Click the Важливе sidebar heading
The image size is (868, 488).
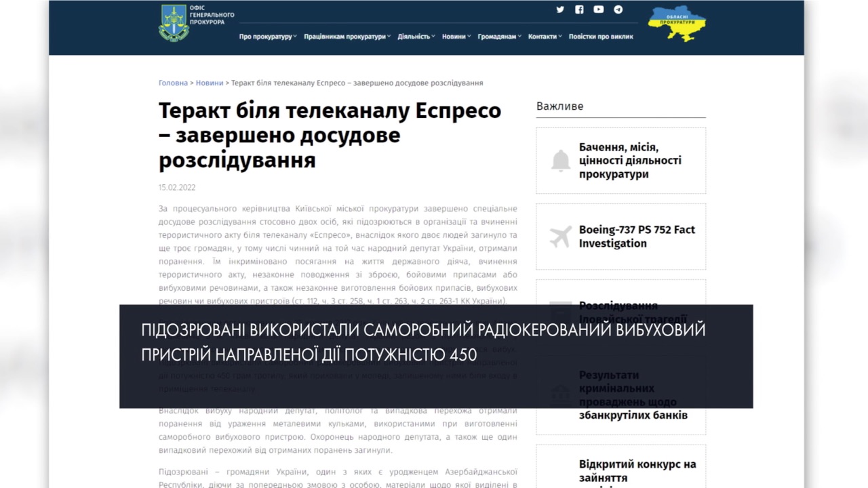559,106
